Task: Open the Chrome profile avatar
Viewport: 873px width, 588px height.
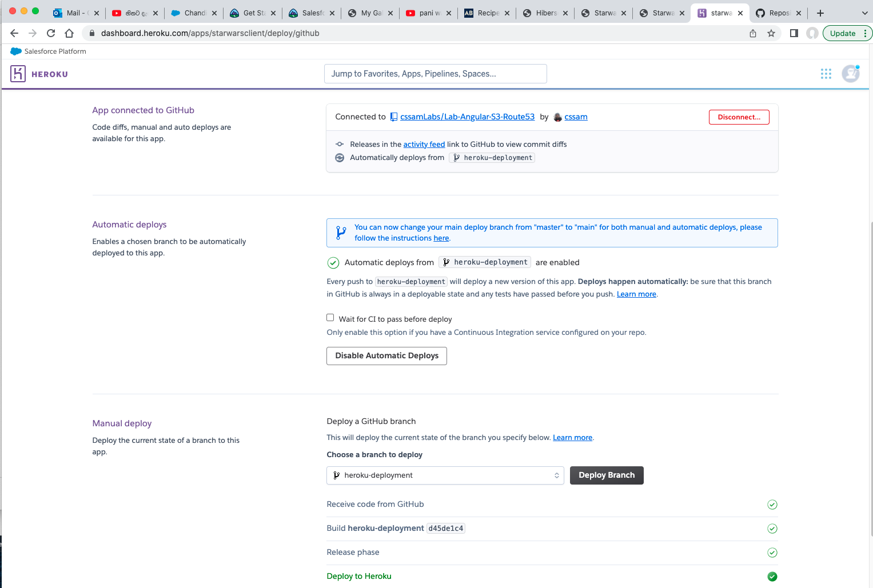Action: (x=812, y=33)
